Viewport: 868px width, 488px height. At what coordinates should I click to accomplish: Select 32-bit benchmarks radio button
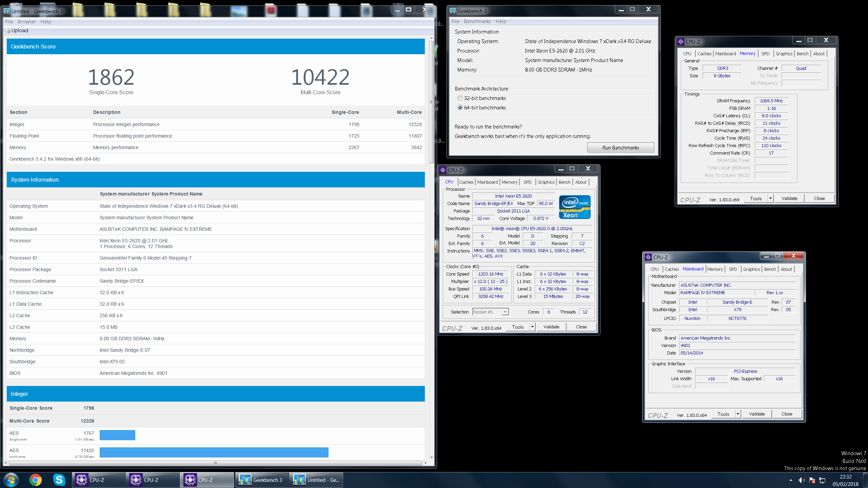[x=460, y=98]
